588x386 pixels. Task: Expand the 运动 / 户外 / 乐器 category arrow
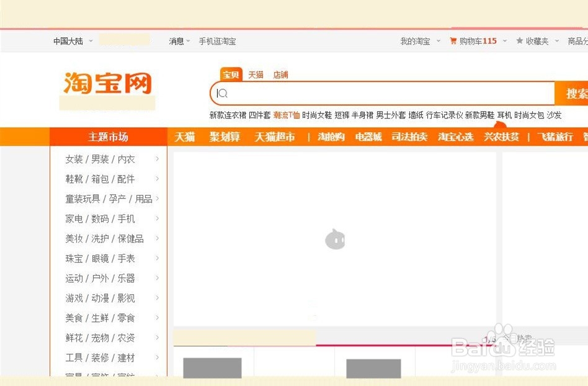(157, 278)
